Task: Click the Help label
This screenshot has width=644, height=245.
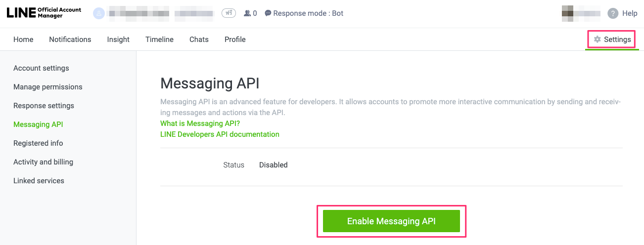Action: click(630, 13)
